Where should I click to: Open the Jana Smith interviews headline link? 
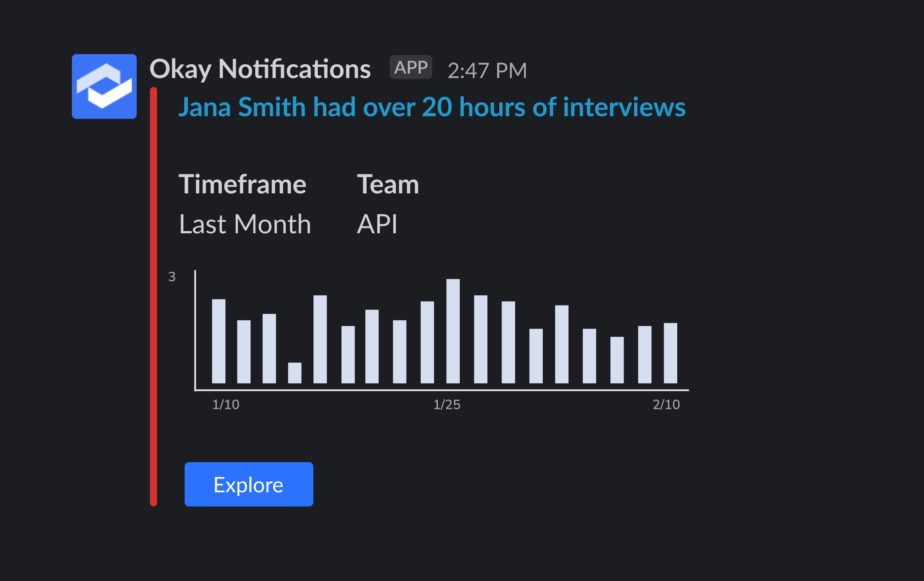pyautogui.click(x=431, y=107)
